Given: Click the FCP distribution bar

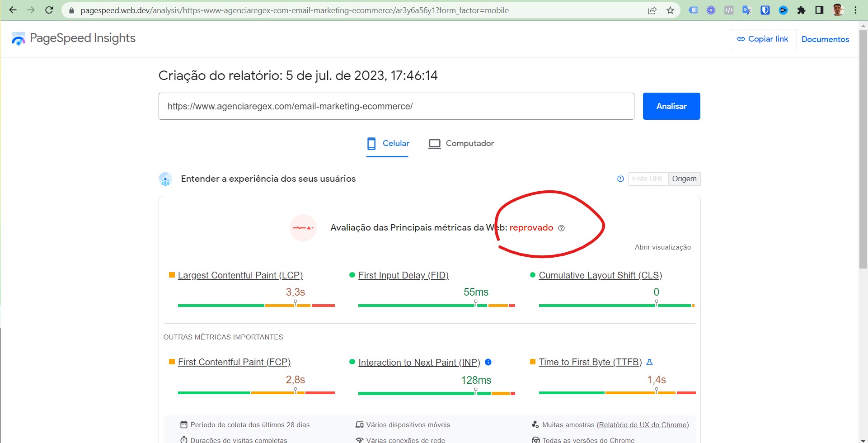Looking at the screenshot, I should 256,393.
